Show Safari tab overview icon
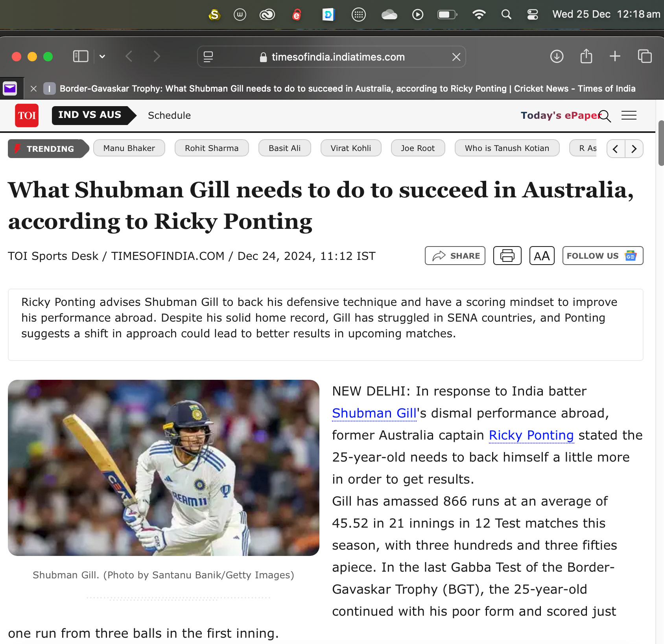The image size is (664, 644). click(x=645, y=57)
